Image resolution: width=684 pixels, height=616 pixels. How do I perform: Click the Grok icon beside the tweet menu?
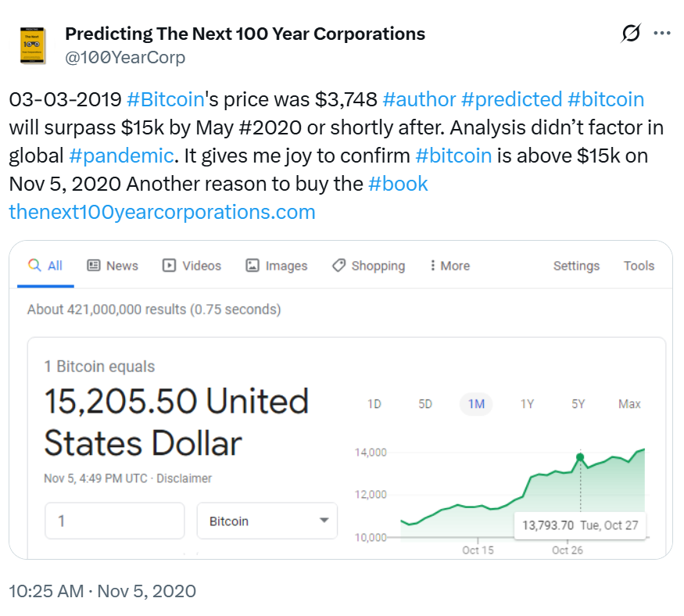[x=630, y=34]
